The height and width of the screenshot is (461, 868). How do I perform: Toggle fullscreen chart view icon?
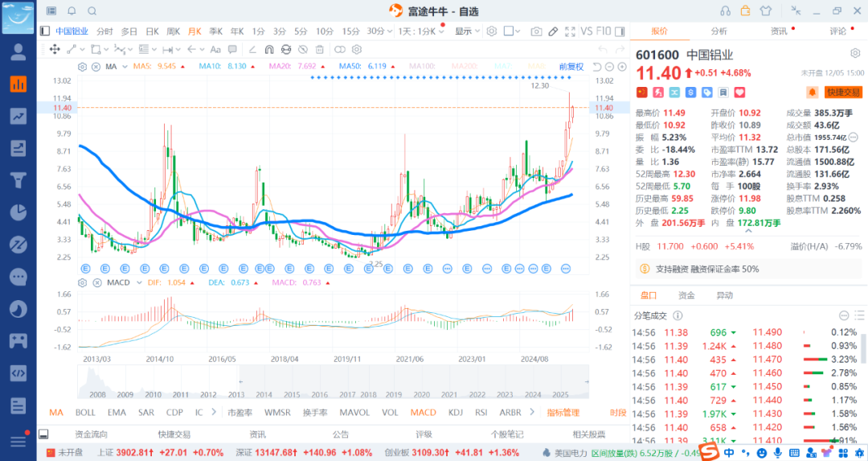tap(570, 31)
